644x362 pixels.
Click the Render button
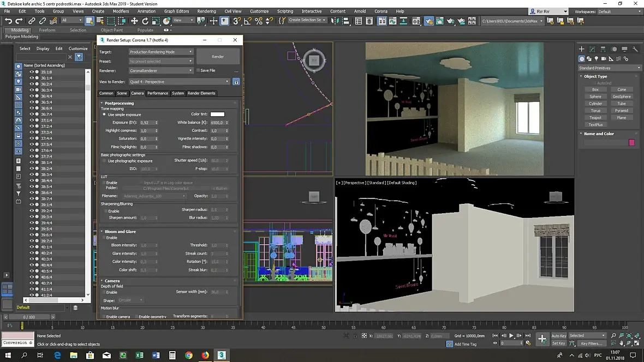218,56
